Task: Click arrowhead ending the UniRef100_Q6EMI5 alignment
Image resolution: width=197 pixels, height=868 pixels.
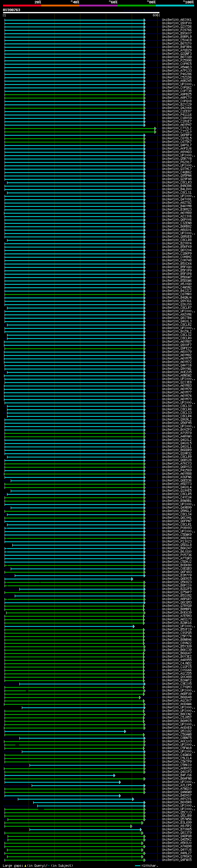Action: [x=132, y=579]
